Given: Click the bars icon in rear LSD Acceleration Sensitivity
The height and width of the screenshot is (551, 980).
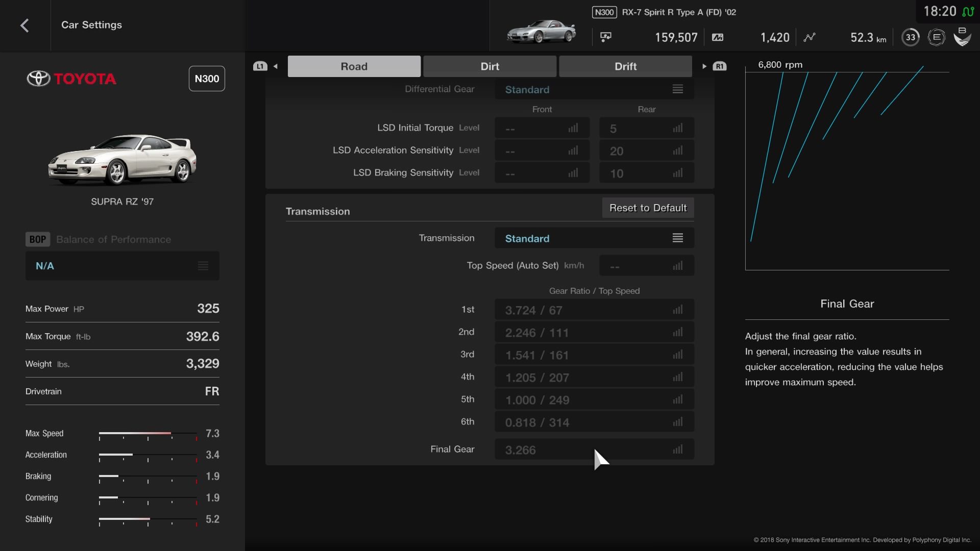Looking at the screenshot, I should pyautogui.click(x=677, y=151).
